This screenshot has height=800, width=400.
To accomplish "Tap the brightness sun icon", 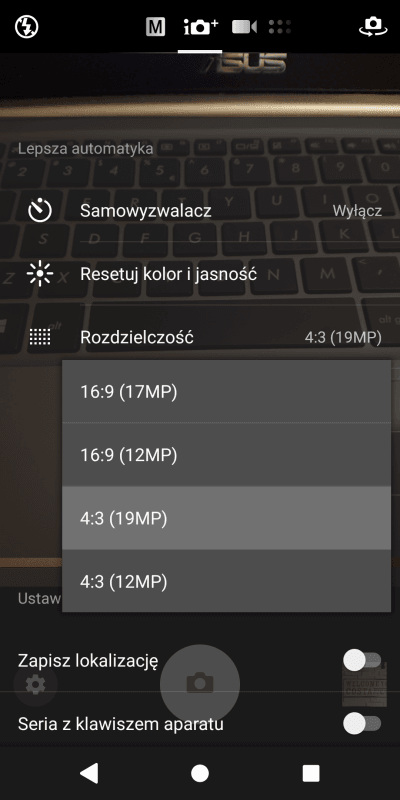I will click(x=40, y=274).
